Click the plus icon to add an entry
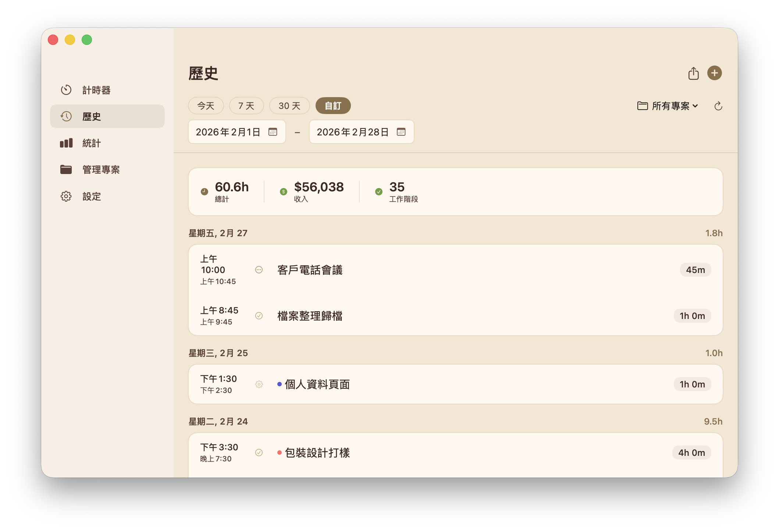Viewport: 779px width, 532px height. coord(715,73)
